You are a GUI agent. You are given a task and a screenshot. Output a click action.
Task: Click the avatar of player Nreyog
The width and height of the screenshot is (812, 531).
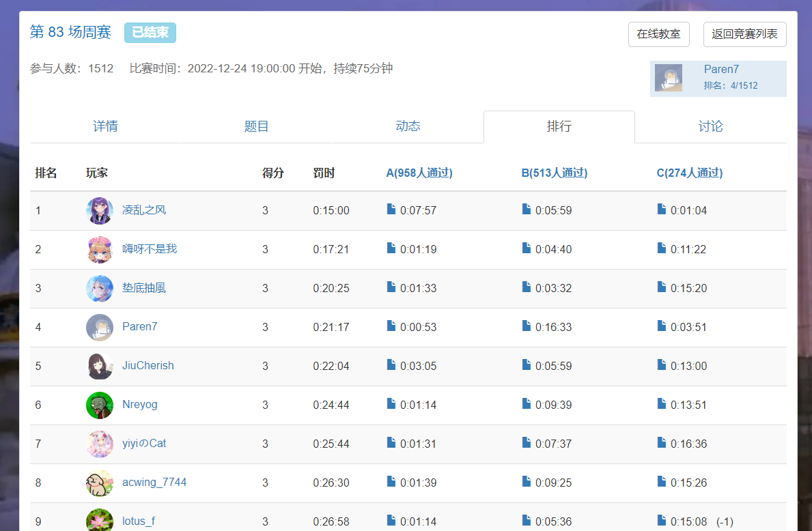(x=100, y=405)
